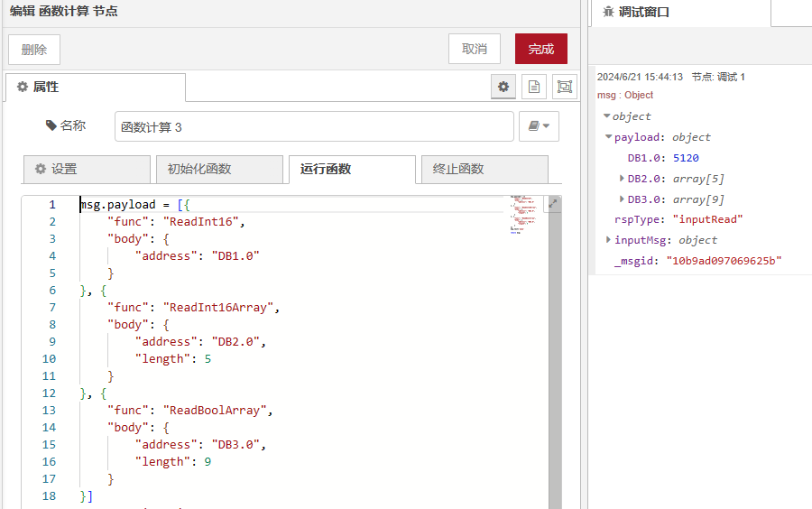Switch to the 终止函数 tab
Image resolution: width=812 pixels, height=509 pixels.
(x=484, y=169)
